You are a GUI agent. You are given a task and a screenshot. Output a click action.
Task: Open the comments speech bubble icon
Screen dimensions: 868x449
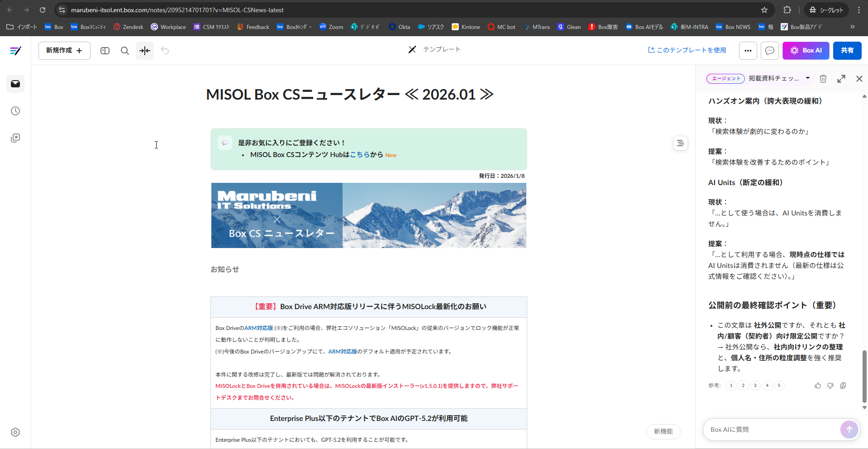pyautogui.click(x=769, y=51)
